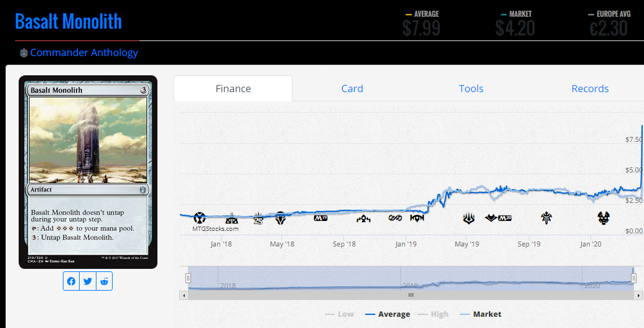Toggle the High price series in legend
The image size is (644, 328).
[433, 314]
